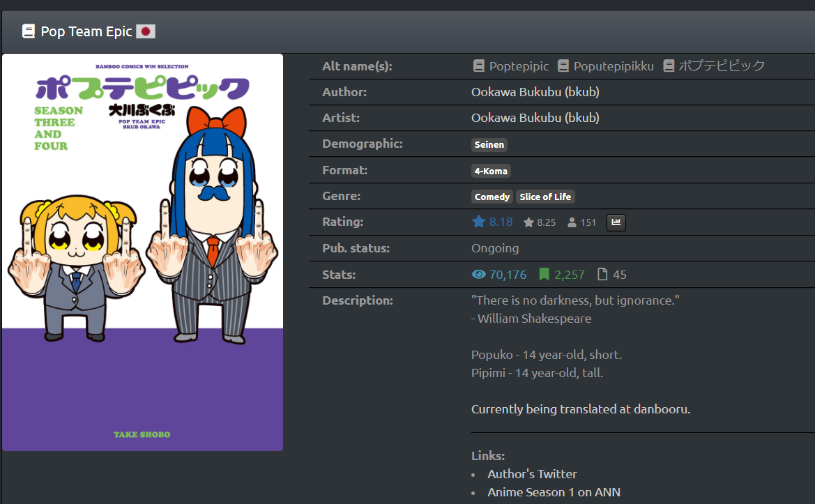Click the book icon before Poputepipikku
The image size is (815, 504).
point(563,66)
